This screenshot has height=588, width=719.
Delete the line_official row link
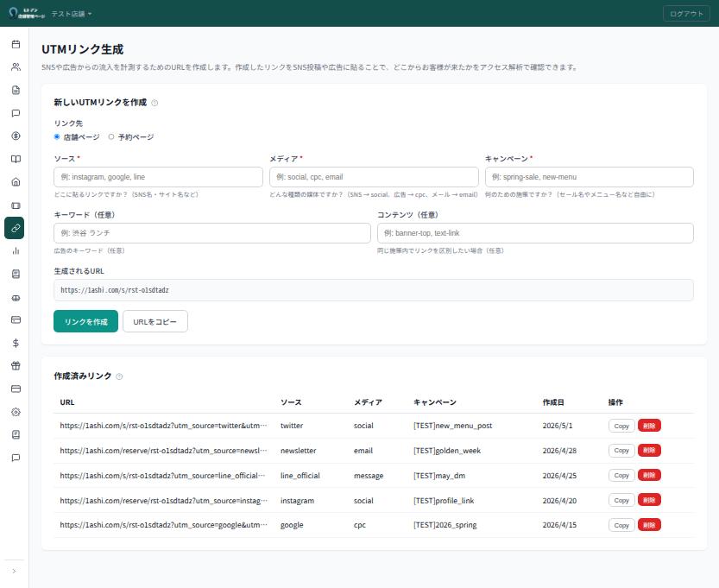coord(649,476)
